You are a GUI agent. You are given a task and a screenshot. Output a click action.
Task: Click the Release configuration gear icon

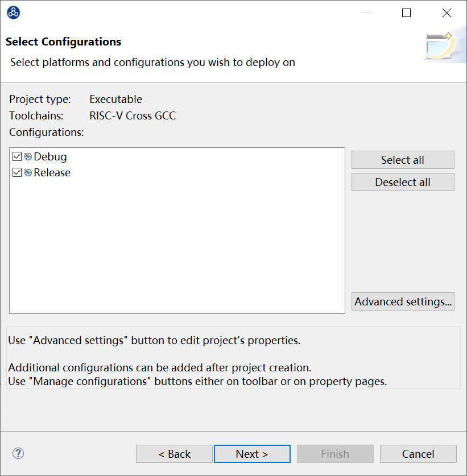coord(28,173)
